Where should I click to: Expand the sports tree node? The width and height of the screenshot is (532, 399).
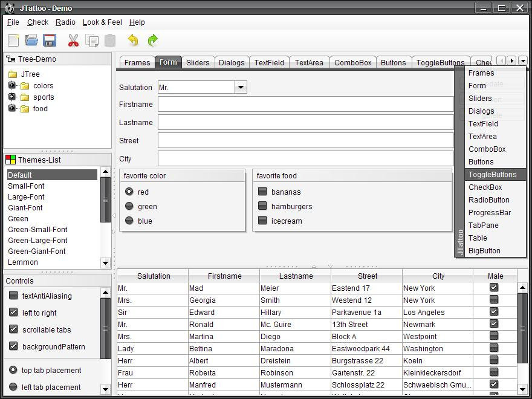click(x=11, y=97)
